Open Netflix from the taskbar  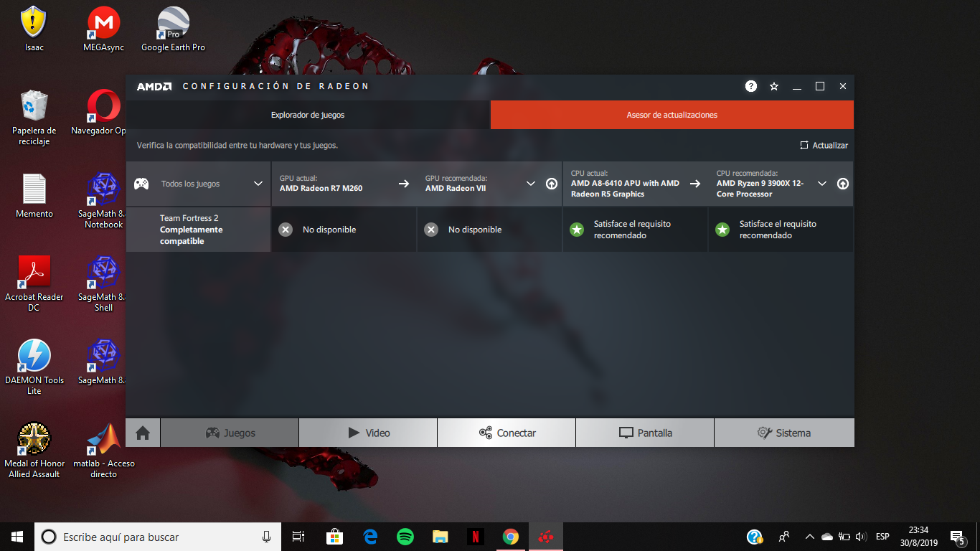[476, 537]
